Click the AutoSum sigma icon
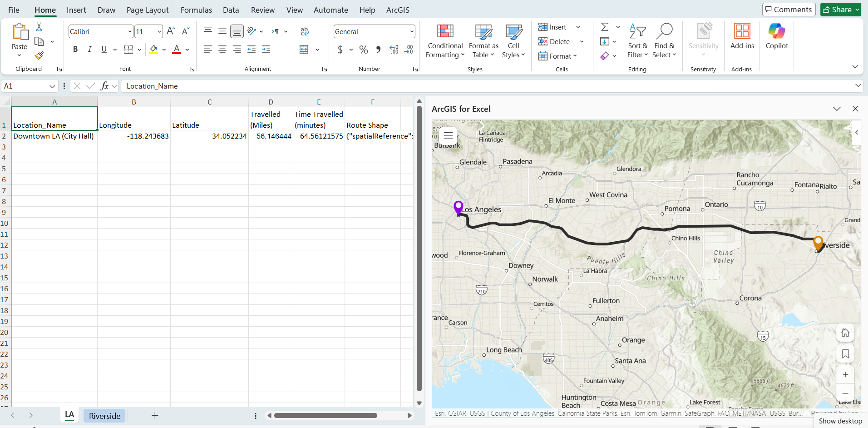Screen dimensions: 868x428 pos(605,27)
